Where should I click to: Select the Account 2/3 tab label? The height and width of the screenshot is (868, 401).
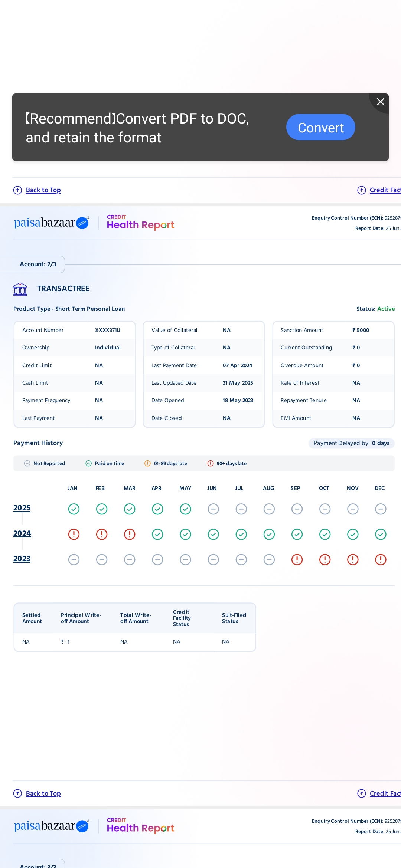pos(38,264)
